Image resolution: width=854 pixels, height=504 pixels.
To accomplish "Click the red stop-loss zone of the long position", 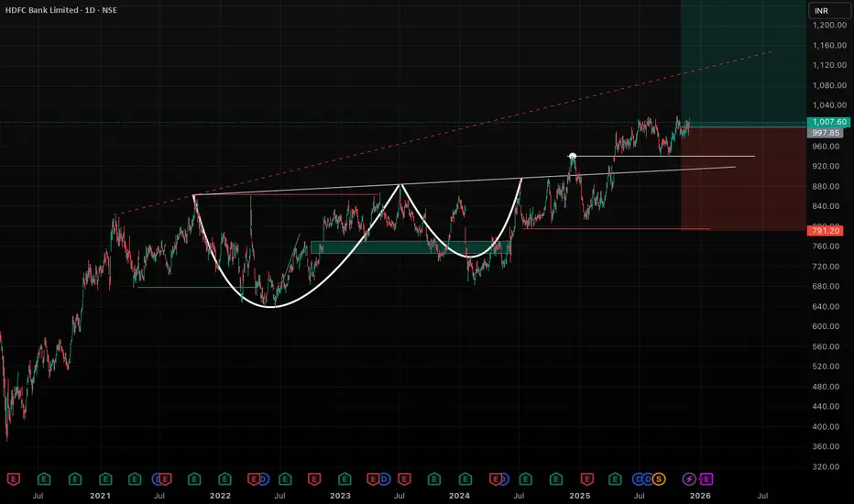I will [743, 179].
